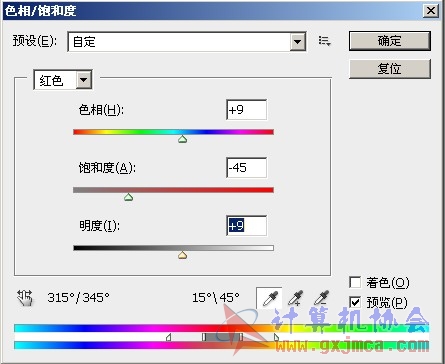Viewport: 445px width, 364px height.
Task: Disable the 预览 preview checkbox
Action: (x=355, y=302)
